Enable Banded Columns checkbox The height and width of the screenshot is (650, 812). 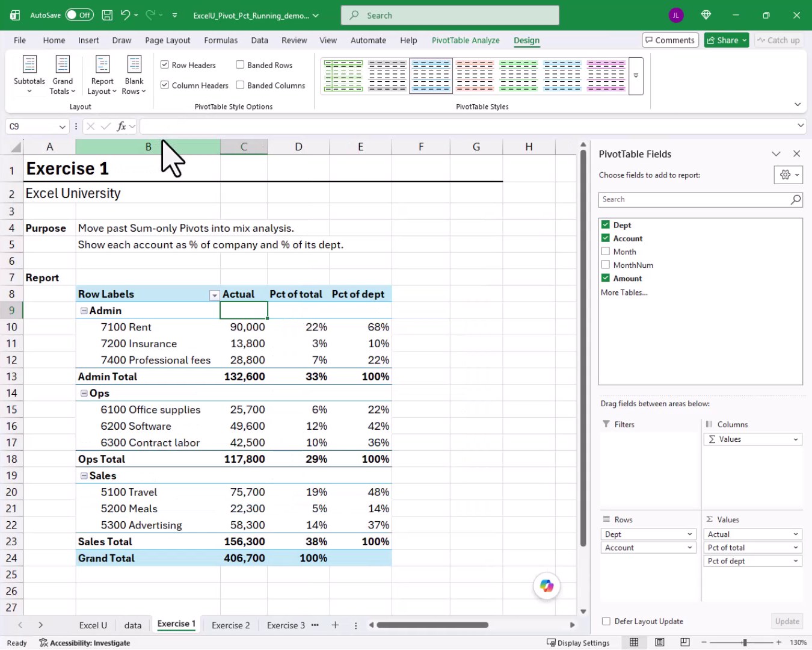[240, 85]
